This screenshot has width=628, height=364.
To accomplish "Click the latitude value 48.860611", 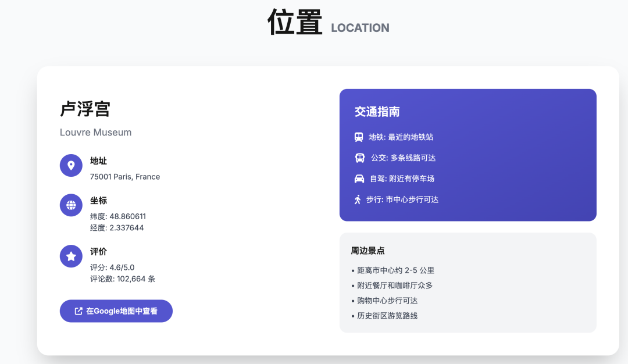I will pyautogui.click(x=128, y=217).
